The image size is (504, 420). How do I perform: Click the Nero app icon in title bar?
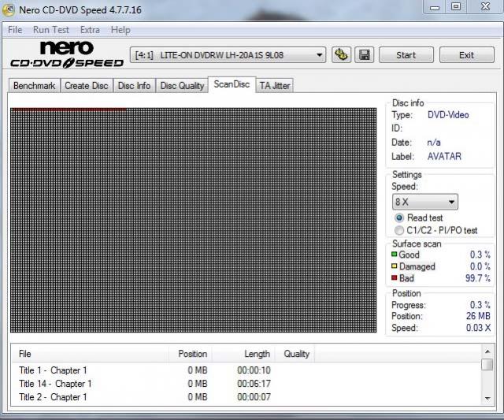point(8,10)
